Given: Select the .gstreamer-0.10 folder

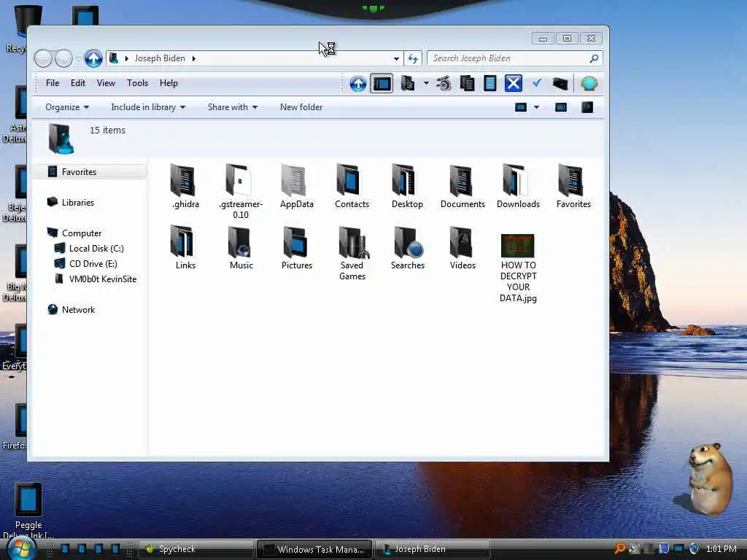Looking at the screenshot, I should click(x=241, y=192).
